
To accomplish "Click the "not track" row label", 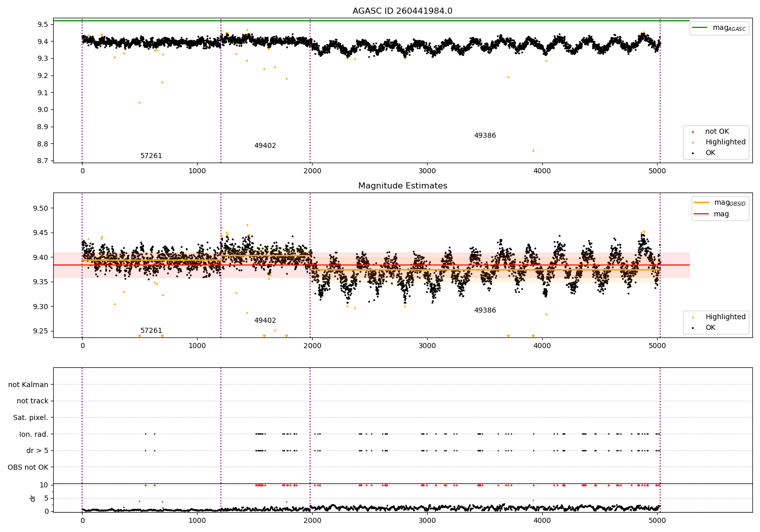I will click(x=32, y=401).
